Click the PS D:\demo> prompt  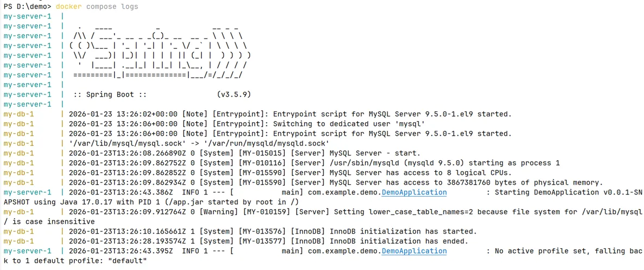point(27,7)
